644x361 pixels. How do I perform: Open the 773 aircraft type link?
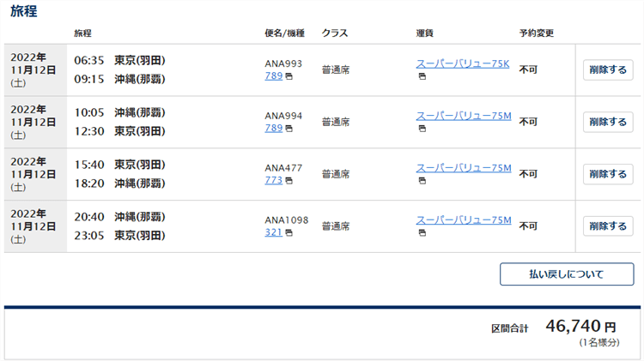pos(274,181)
